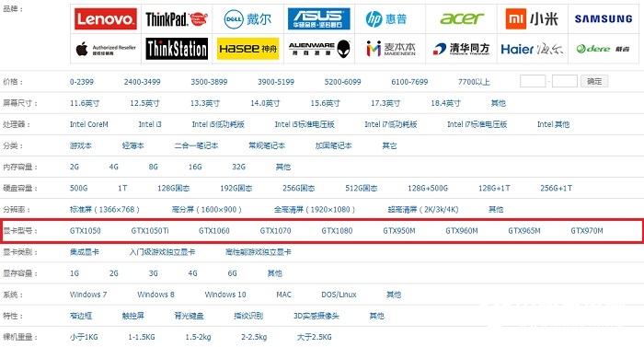Select the acer brand logo
The height and width of the screenshot is (347, 644).
click(x=462, y=18)
